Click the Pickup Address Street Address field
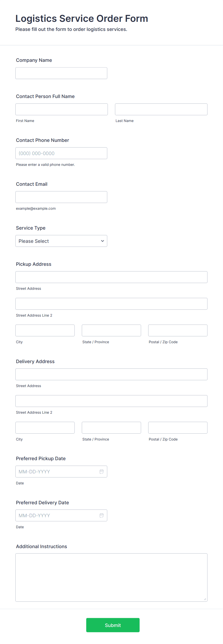Screen dimensions: 223x644 coord(111,277)
